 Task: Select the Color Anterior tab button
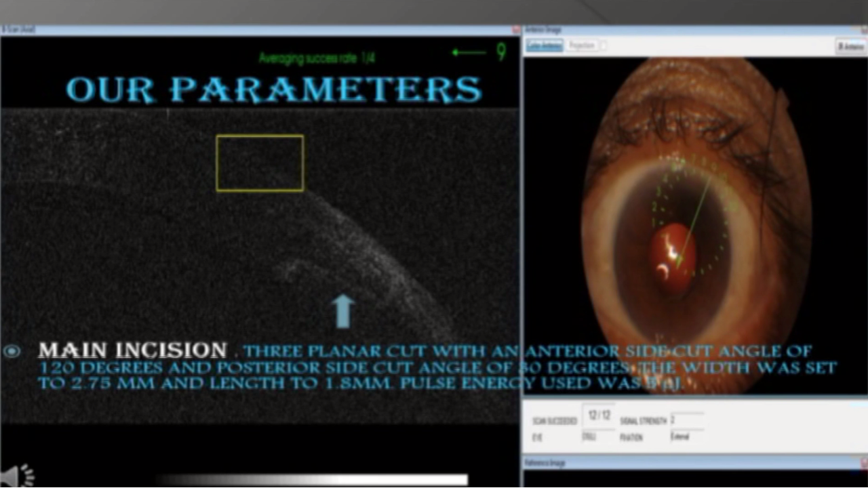pos(545,45)
